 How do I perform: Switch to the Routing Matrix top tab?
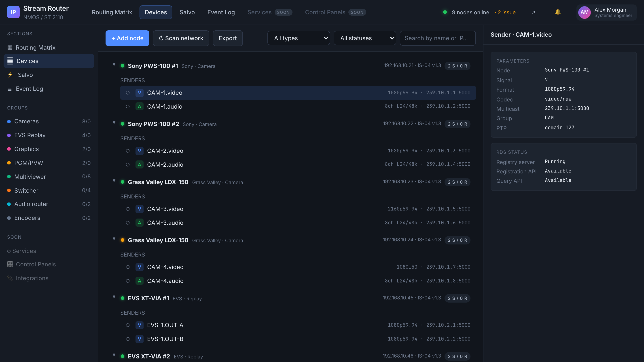pos(112,12)
